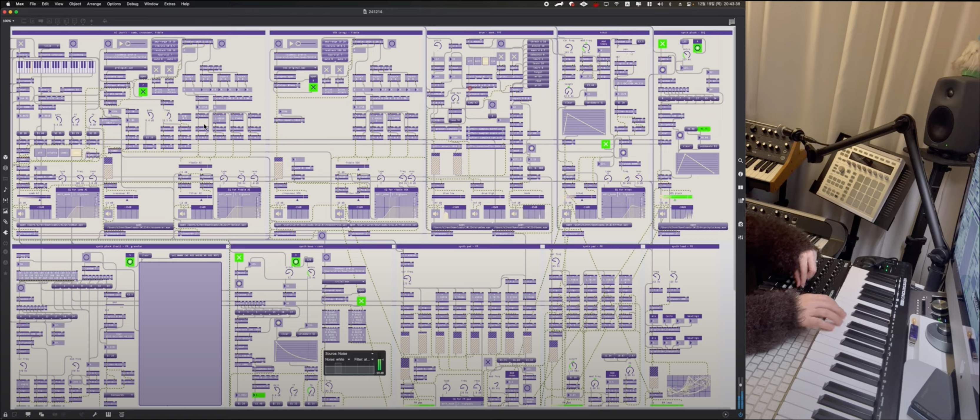
Task: Open the Options menu
Action: (114, 4)
